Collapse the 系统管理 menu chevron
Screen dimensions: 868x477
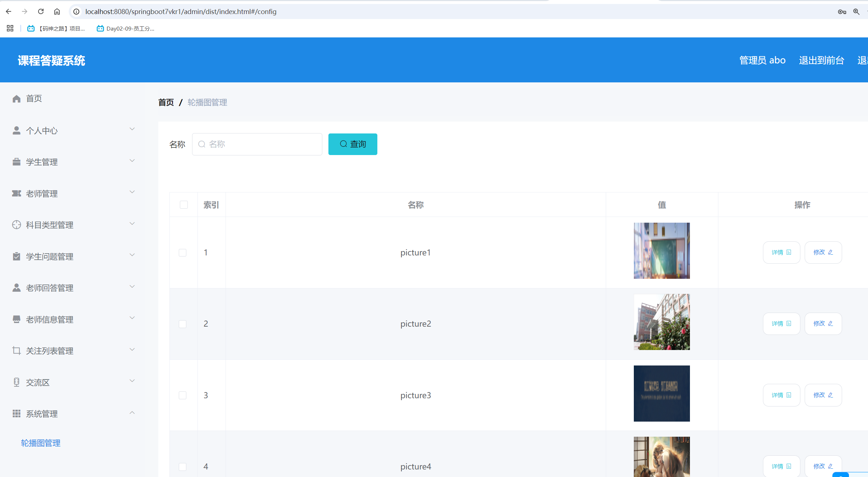[x=132, y=412]
